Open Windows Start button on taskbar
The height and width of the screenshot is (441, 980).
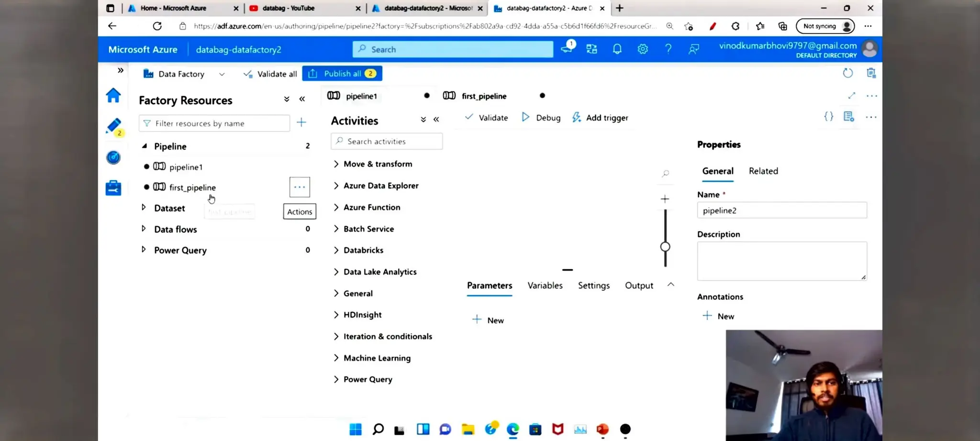(x=356, y=429)
